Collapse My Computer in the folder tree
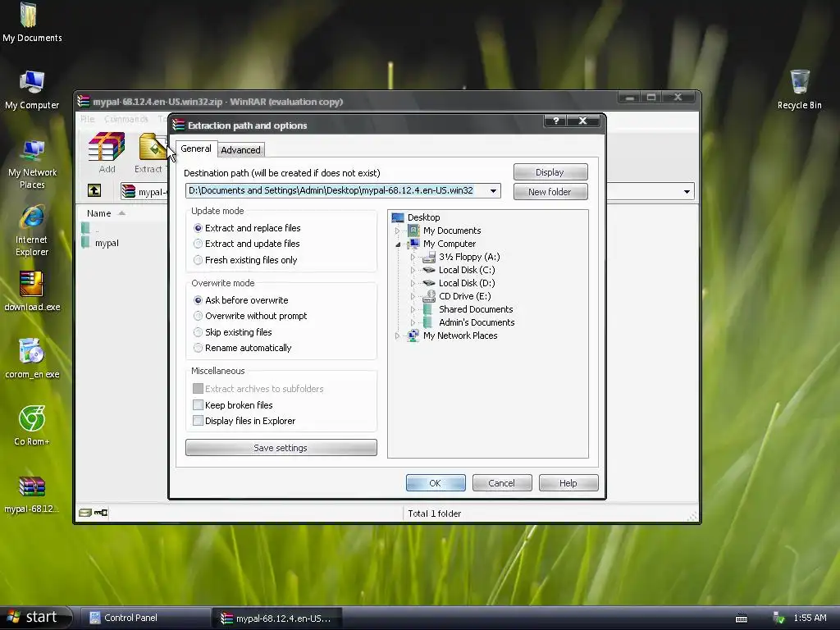The width and height of the screenshot is (840, 630). click(x=398, y=244)
